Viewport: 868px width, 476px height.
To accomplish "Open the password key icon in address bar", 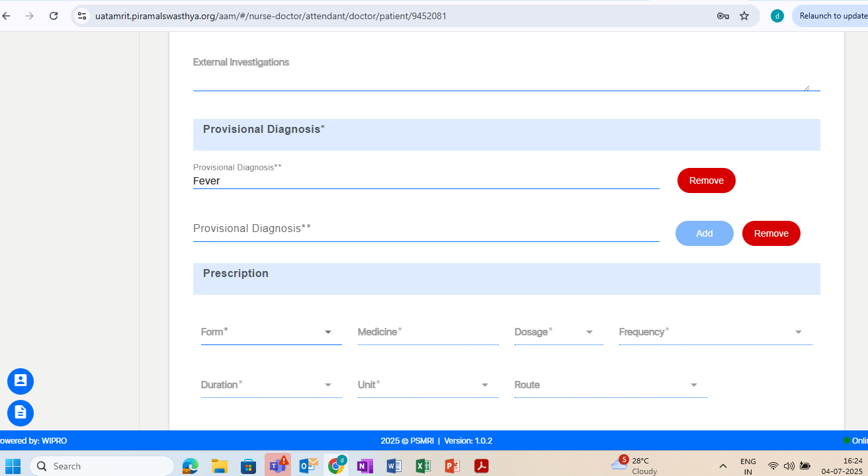I will click(x=722, y=16).
